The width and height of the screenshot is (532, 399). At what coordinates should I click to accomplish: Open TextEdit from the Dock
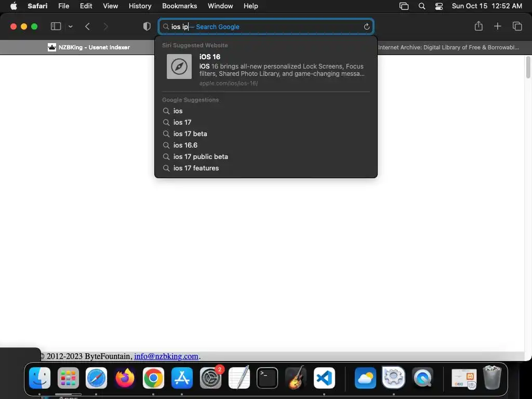pos(239,378)
